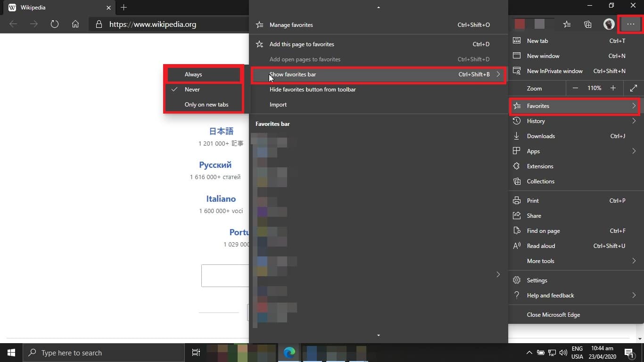Select Only on new tabs option

(203, 105)
